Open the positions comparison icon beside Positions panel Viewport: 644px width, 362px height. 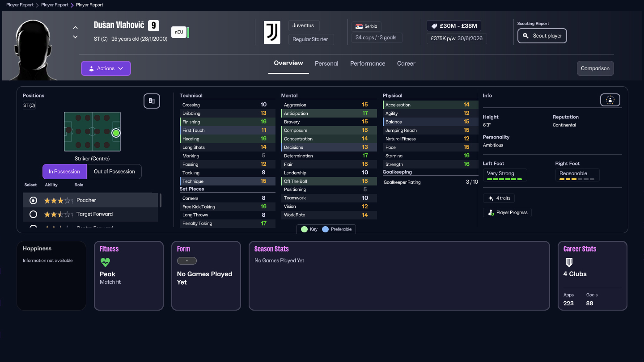(152, 101)
